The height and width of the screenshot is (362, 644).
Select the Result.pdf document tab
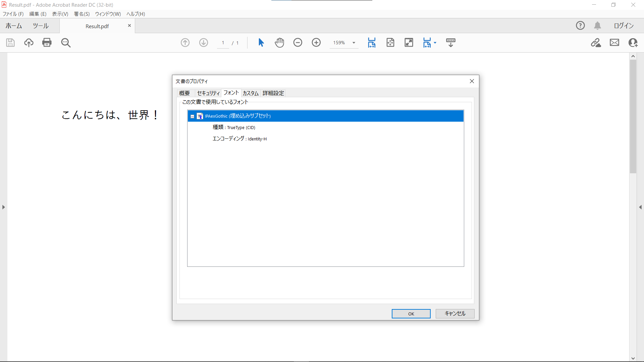(97, 26)
